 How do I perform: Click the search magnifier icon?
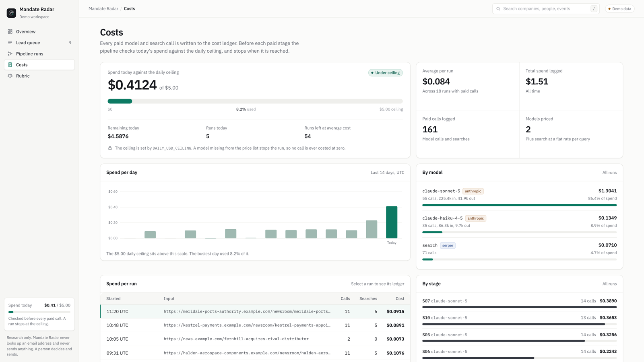498,9
